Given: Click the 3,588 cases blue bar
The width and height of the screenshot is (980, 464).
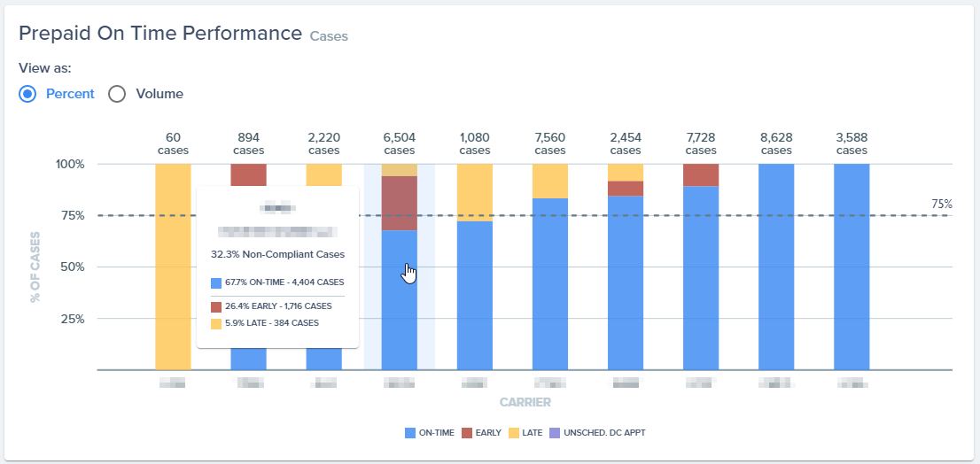Looking at the screenshot, I should [852, 267].
